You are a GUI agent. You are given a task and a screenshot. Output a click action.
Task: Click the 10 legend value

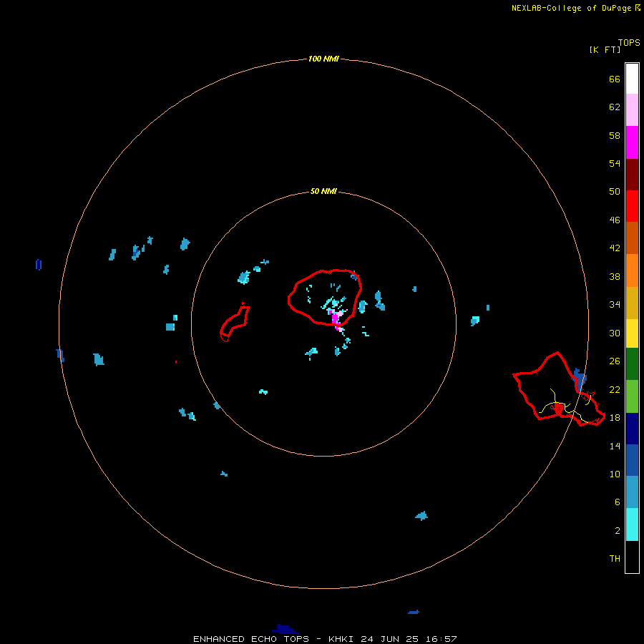point(615,474)
